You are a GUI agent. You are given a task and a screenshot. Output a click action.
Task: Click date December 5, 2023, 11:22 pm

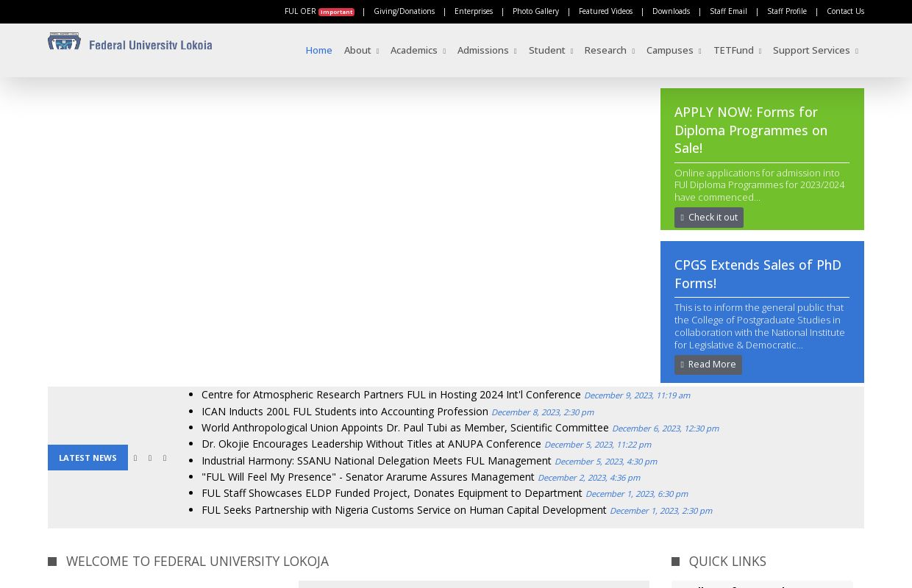(x=598, y=445)
